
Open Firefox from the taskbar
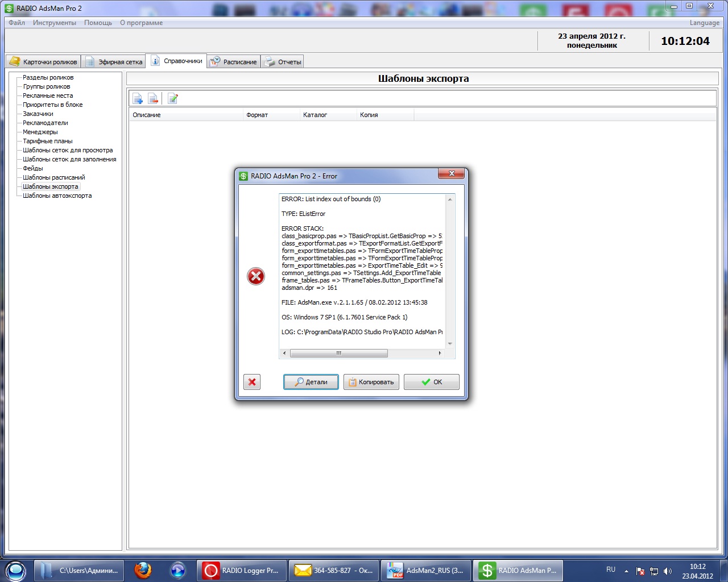[x=143, y=570]
